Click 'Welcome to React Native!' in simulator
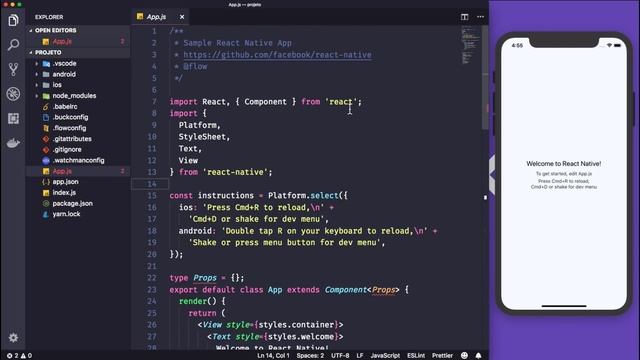The width and height of the screenshot is (640, 360). pos(564,164)
